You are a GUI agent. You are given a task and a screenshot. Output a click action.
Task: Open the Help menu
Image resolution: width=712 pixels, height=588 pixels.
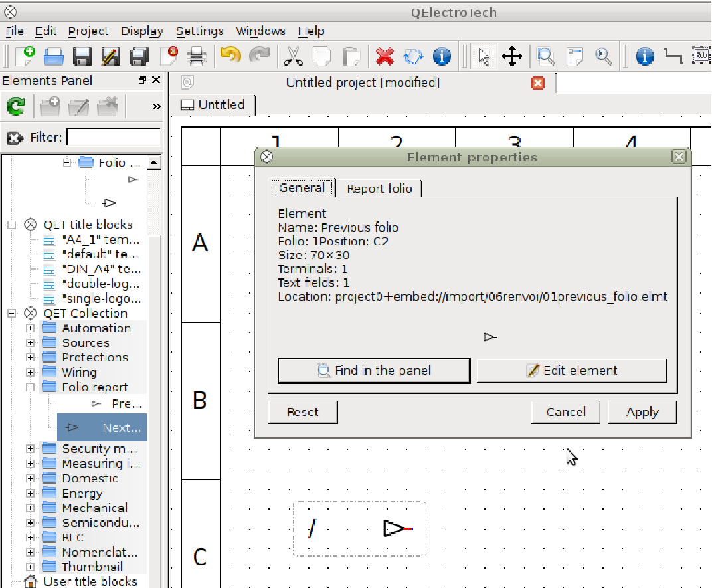(x=311, y=31)
